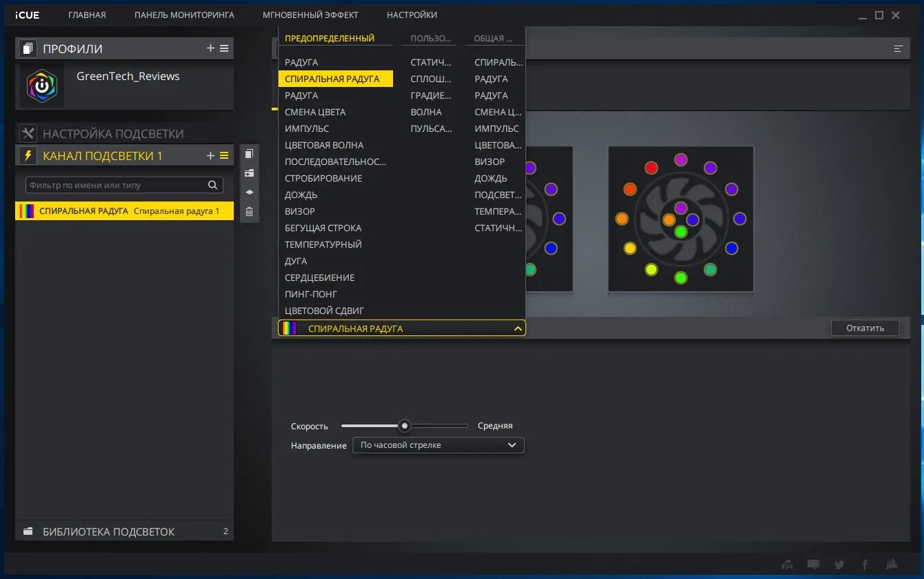The image size is (924, 579).
Task: Click the wrench icon beside Настройка подсветки
Action: tap(28, 133)
